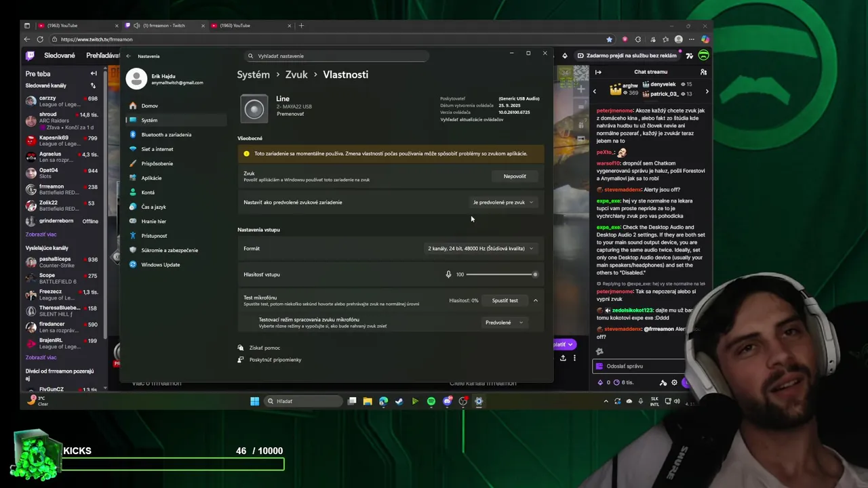Screen dimensions: 868x488
Task: Click Systém in the breadcrumb
Action: 253,75
